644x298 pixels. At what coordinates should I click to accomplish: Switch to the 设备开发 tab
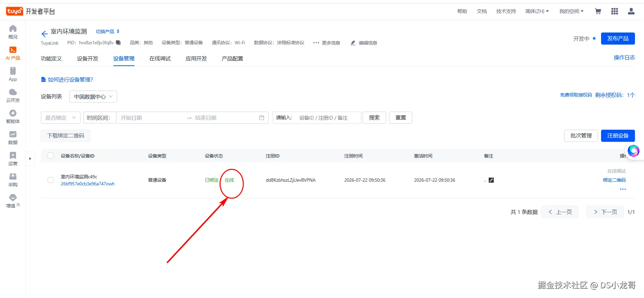88,59
